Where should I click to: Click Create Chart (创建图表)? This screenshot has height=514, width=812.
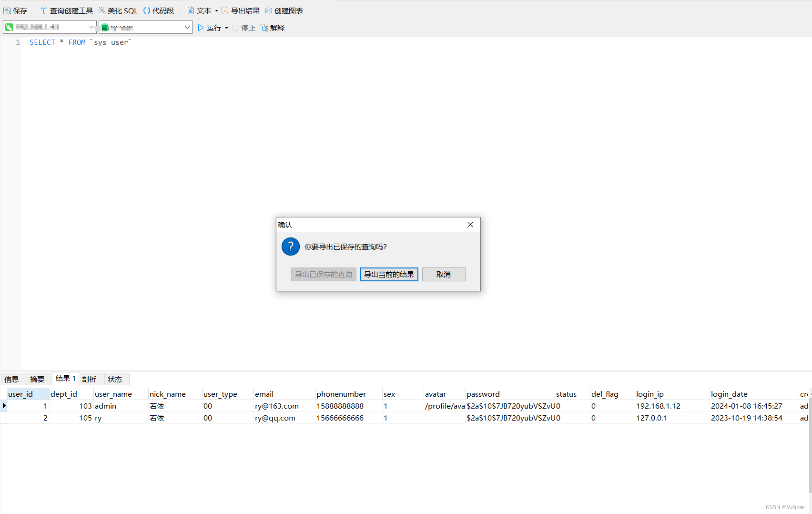[284, 10]
